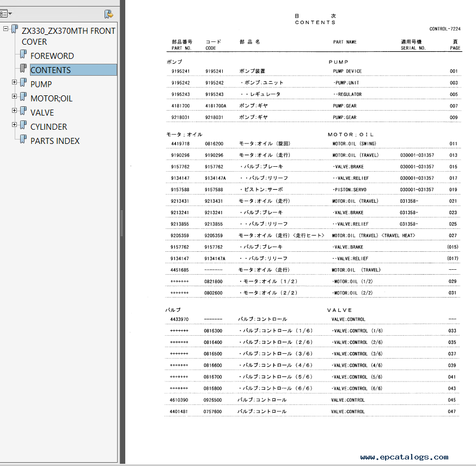Open the CYLINDER bookmark
476x466 pixels.
tap(48, 126)
